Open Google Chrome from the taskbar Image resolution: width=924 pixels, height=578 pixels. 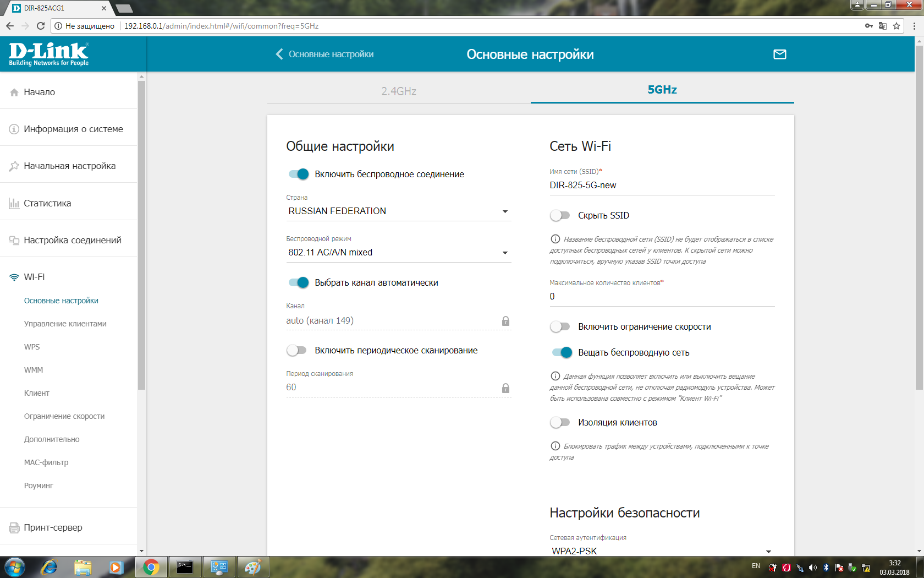(151, 567)
